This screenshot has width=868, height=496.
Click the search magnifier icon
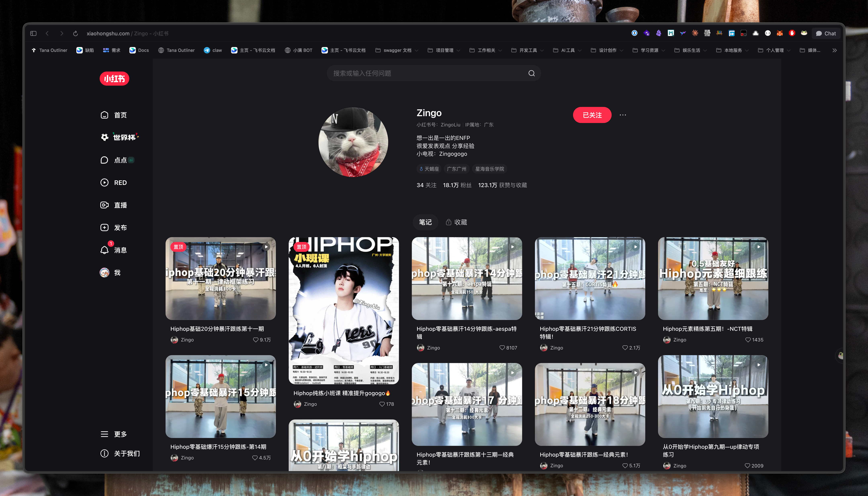click(531, 73)
